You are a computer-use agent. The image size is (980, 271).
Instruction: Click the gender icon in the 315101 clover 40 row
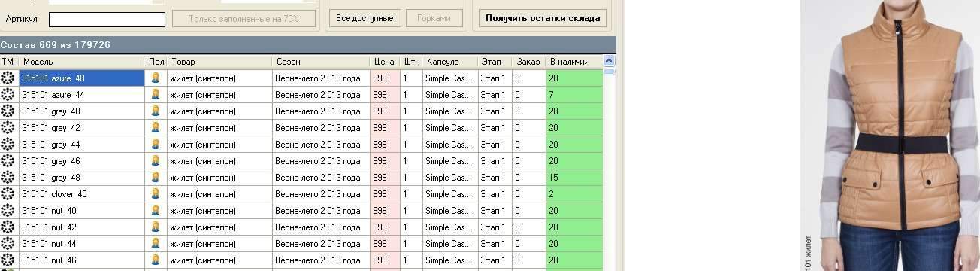click(156, 193)
